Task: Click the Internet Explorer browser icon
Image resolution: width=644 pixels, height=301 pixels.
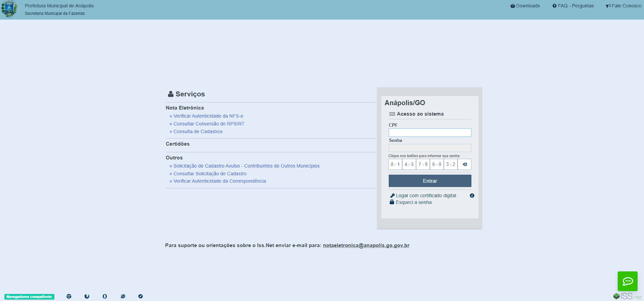Action: (x=123, y=297)
